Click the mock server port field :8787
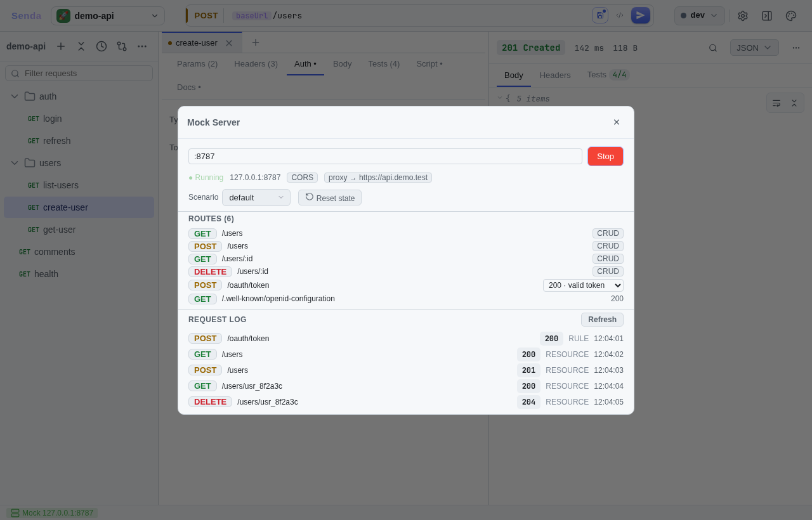Viewport: 812px width, 520px height. [x=385, y=156]
